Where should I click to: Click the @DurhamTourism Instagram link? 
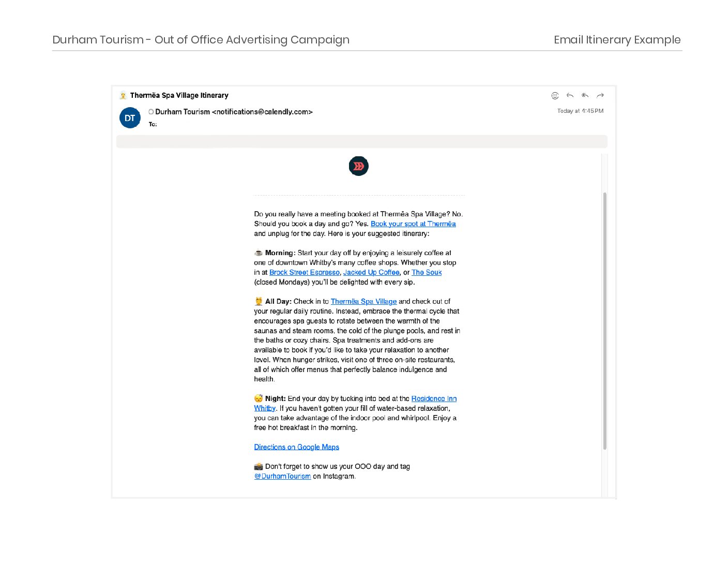[x=282, y=477]
